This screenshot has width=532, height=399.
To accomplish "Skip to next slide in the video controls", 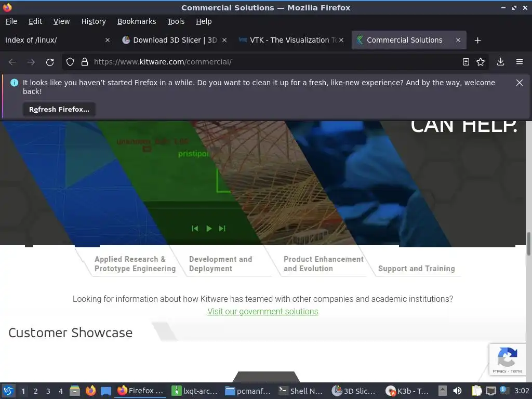I will 222,229.
